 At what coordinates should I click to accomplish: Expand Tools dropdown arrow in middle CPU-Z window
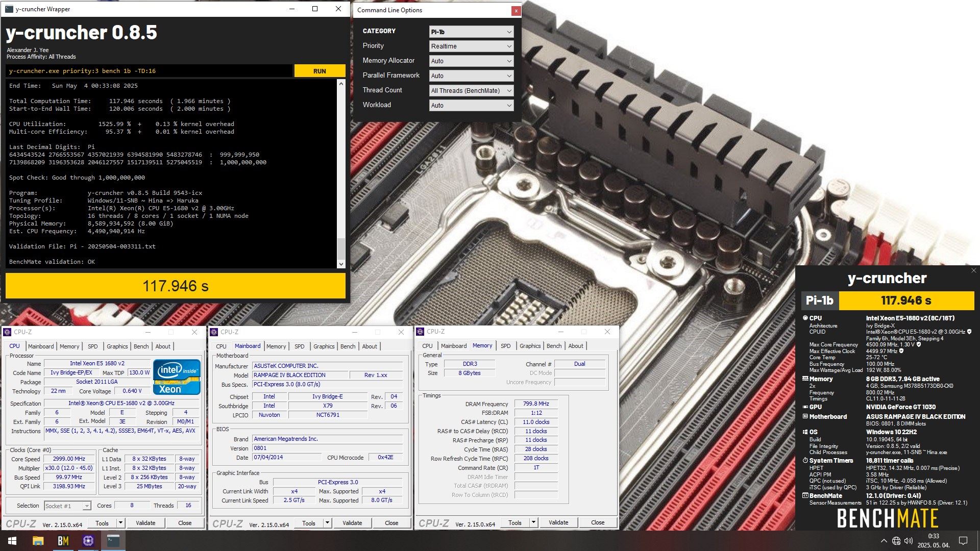[x=327, y=523]
